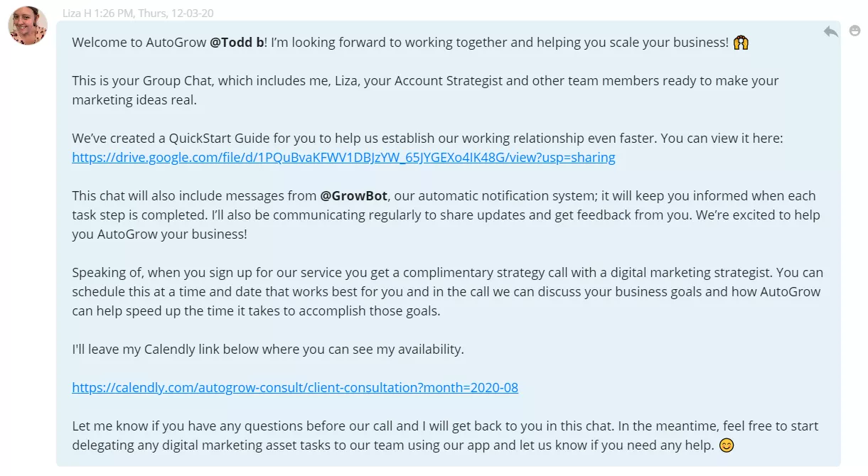Click the raising hands emoji in the welcome line
Image resolution: width=868 pixels, height=476 pixels.
[x=740, y=42]
